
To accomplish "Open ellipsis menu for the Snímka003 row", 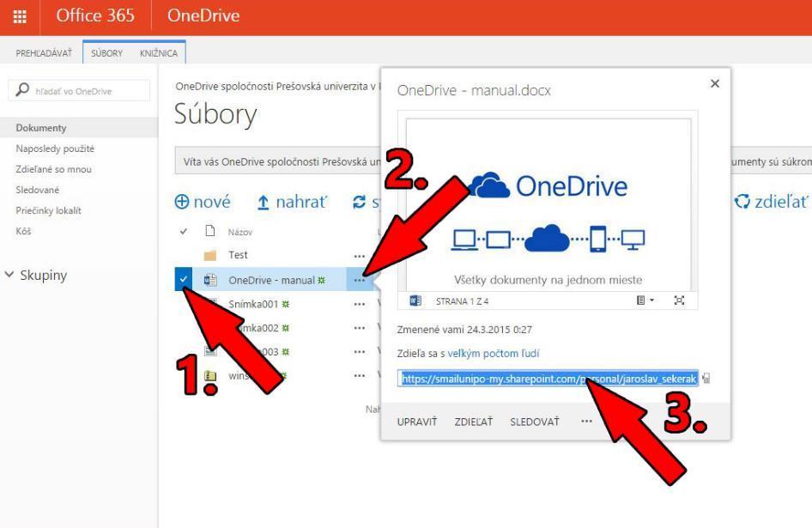I will pyautogui.click(x=360, y=352).
